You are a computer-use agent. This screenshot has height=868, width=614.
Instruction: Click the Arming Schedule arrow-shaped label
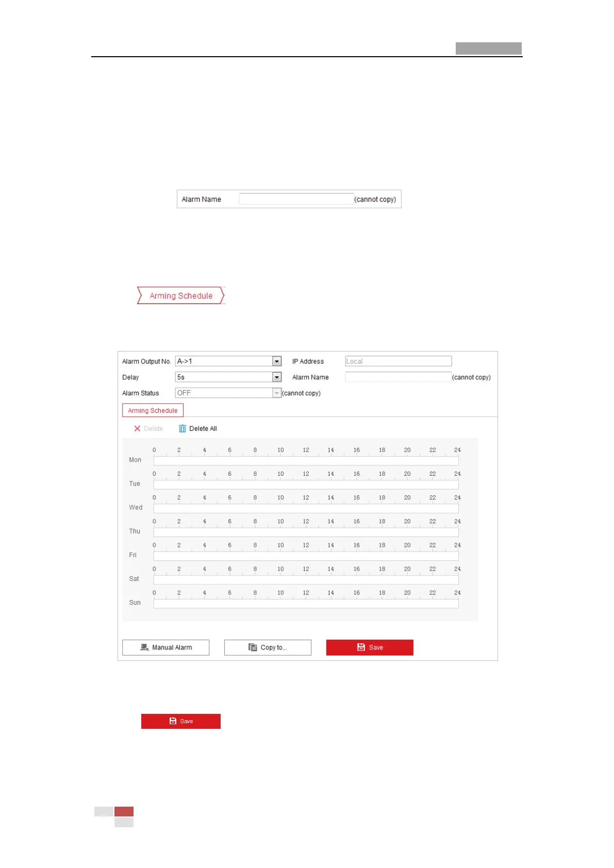(181, 295)
